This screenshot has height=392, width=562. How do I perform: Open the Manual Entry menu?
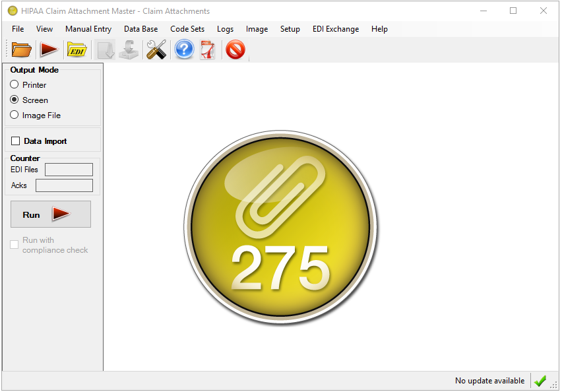pyautogui.click(x=88, y=29)
